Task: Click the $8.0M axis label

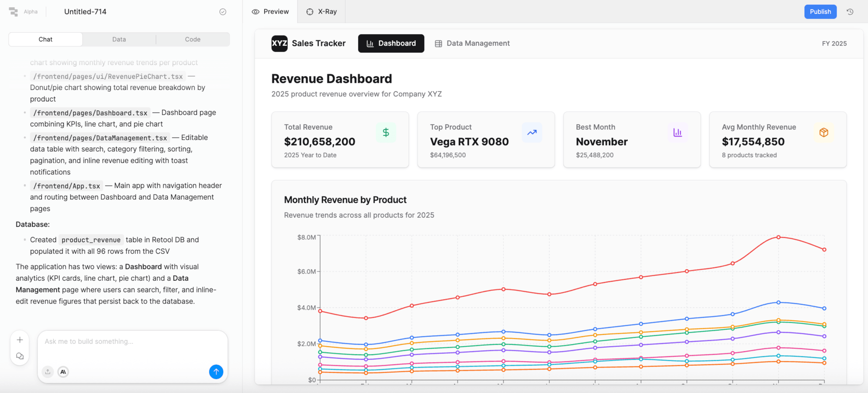Action: [x=306, y=237]
